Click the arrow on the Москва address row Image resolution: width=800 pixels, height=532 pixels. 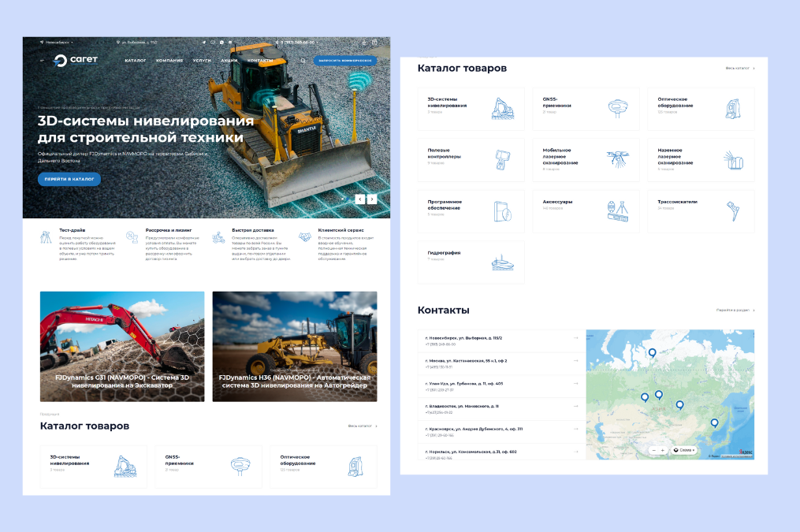(x=575, y=361)
